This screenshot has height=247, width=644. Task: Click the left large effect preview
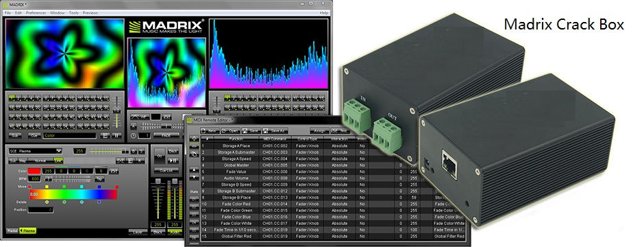(x=64, y=54)
